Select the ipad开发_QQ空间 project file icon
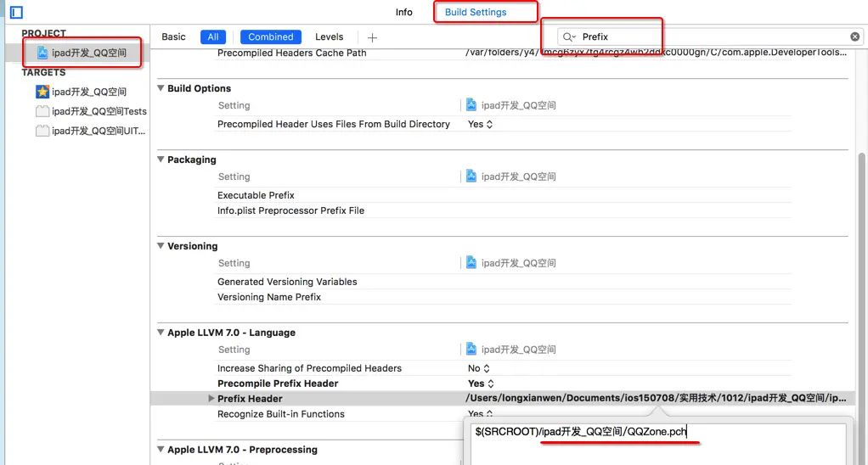The height and width of the screenshot is (465, 868). coord(42,53)
